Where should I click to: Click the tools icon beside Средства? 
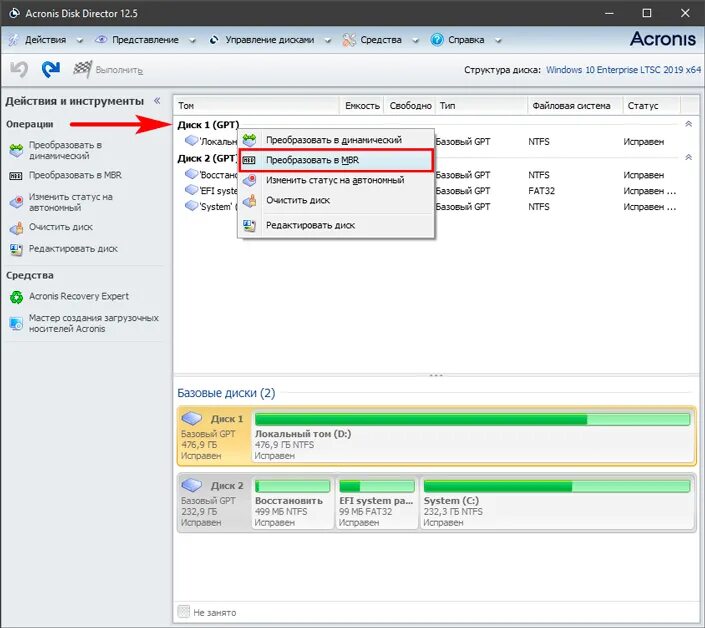[x=349, y=40]
